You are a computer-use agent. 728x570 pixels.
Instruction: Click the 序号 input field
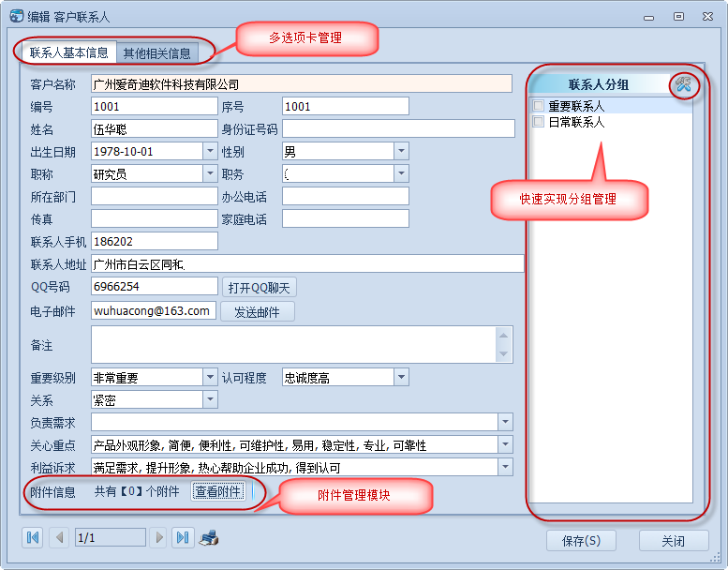[346, 106]
